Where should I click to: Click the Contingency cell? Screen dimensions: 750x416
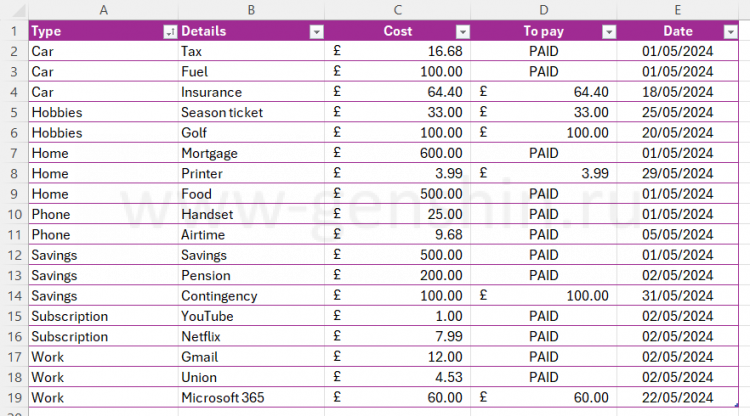coord(251,296)
